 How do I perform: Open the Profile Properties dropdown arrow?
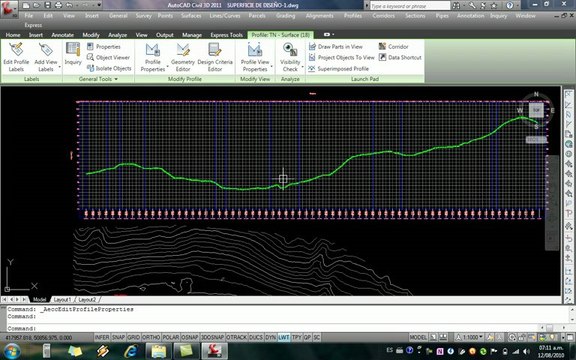coord(168,67)
